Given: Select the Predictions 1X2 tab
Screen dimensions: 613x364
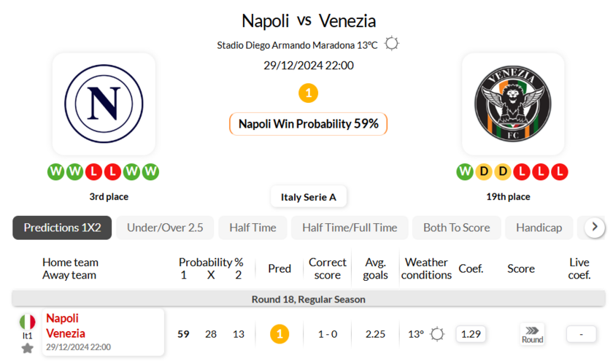Looking at the screenshot, I should [62, 228].
